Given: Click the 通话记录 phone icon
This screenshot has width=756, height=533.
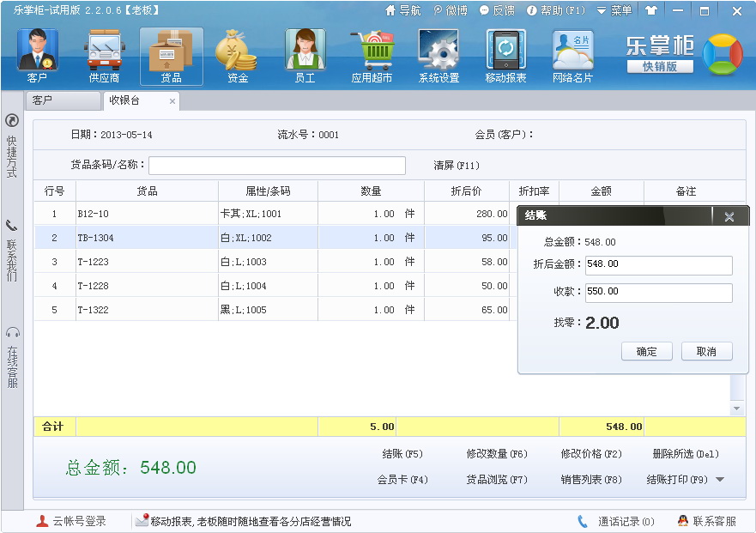Looking at the screenshot, I should (583, 521).
